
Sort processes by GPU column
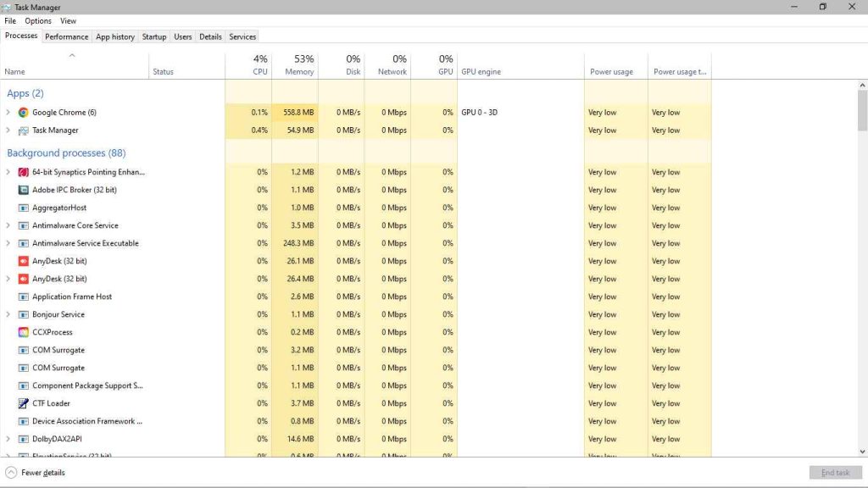[x=434, y=66]
